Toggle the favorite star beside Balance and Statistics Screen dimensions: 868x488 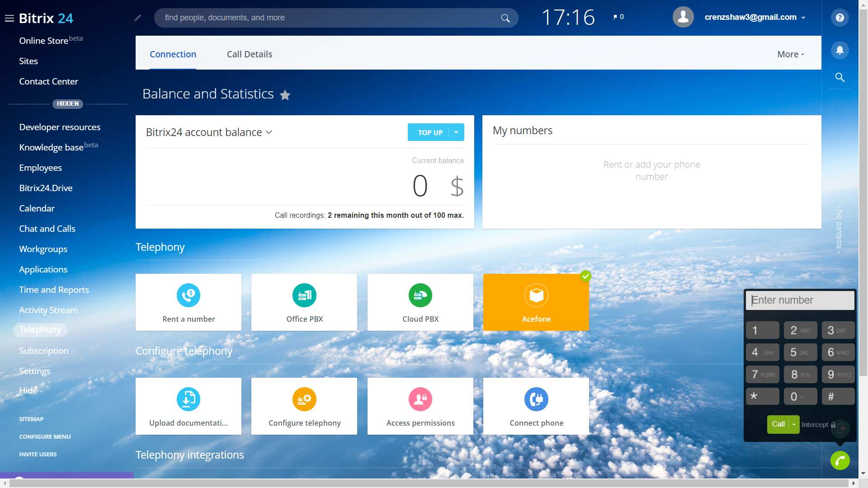point(285,95)
